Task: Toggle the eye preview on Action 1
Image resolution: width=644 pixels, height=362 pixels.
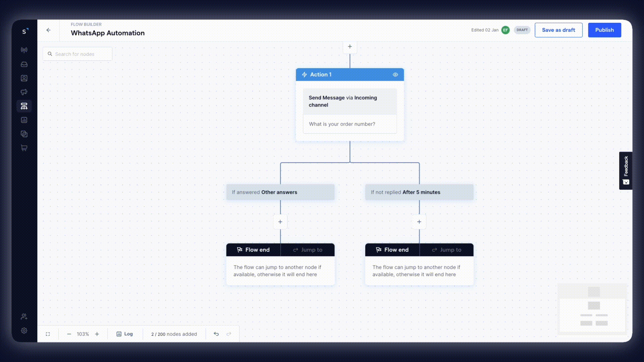Action: (x=395, y=74)
